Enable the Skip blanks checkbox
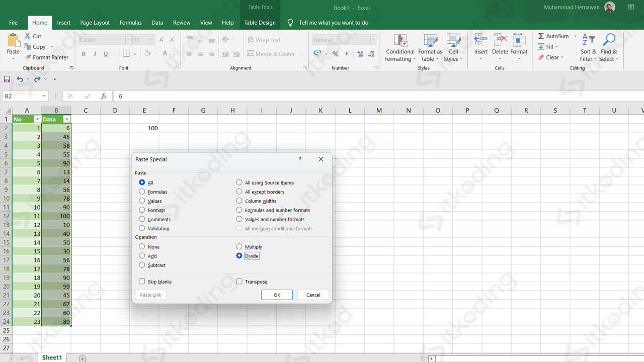The height and width of the screenshot is (362, 644). tap(142, 282)
